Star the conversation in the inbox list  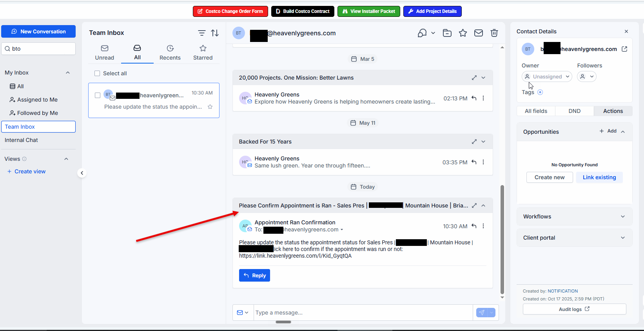210,107
